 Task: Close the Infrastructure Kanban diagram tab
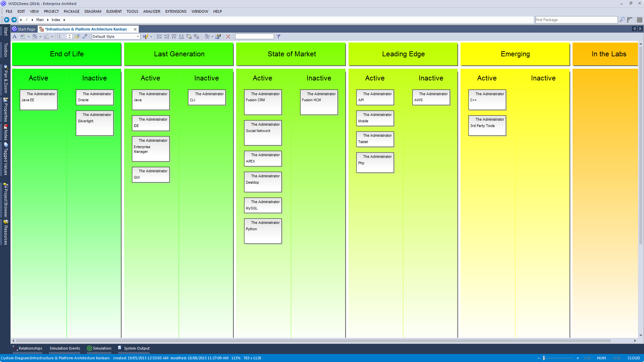point(135,29)
